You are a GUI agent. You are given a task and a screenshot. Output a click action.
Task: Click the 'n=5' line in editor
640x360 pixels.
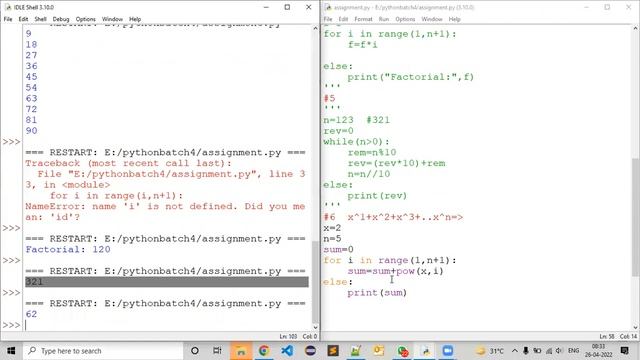332,239
